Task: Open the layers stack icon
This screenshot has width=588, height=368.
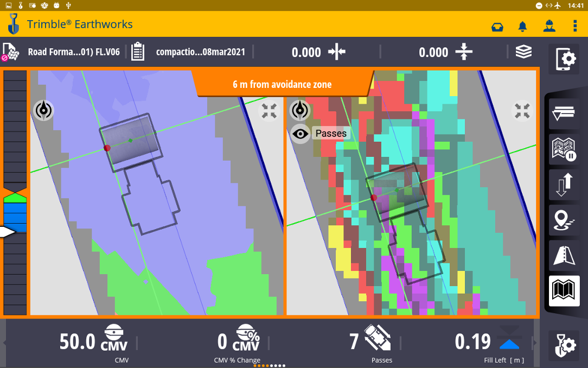Action: tap(523, 52)
